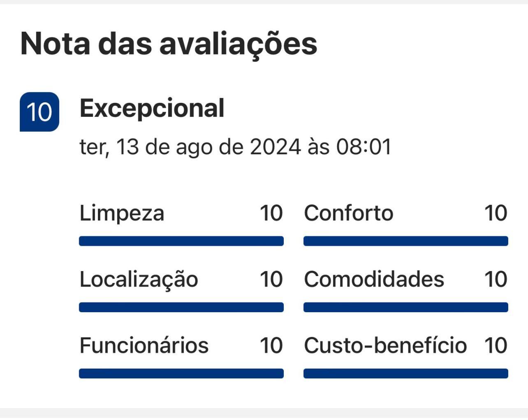The height and width of the screenshot is (420, 528).
Task: Click the Comodidades blue rating bar
Action: (406, 307)
